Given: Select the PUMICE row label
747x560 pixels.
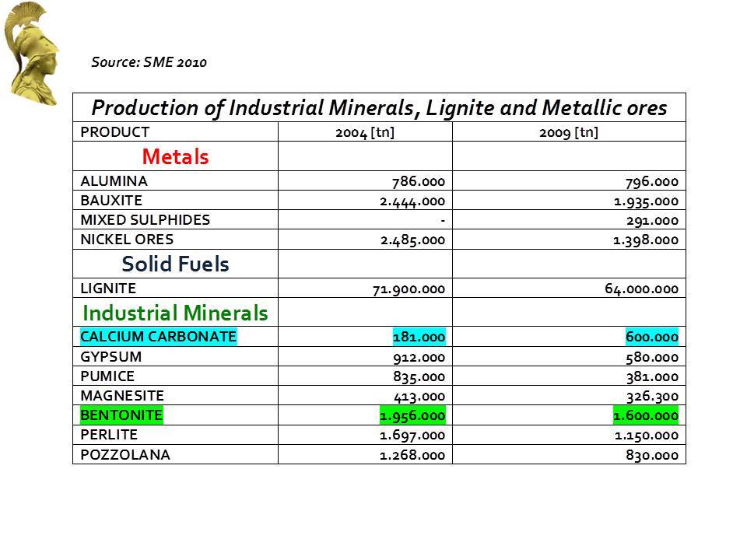Looking at the screenshot, I should (x=107, y=376).
